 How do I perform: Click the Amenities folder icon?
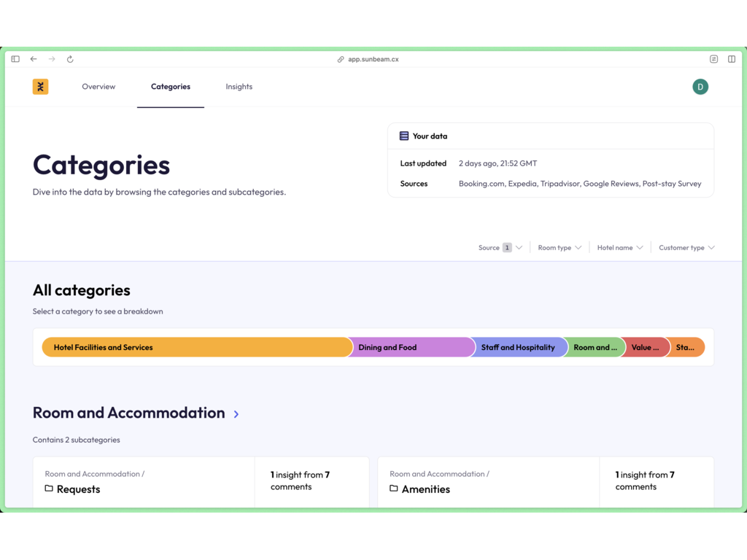click(394, 489)
